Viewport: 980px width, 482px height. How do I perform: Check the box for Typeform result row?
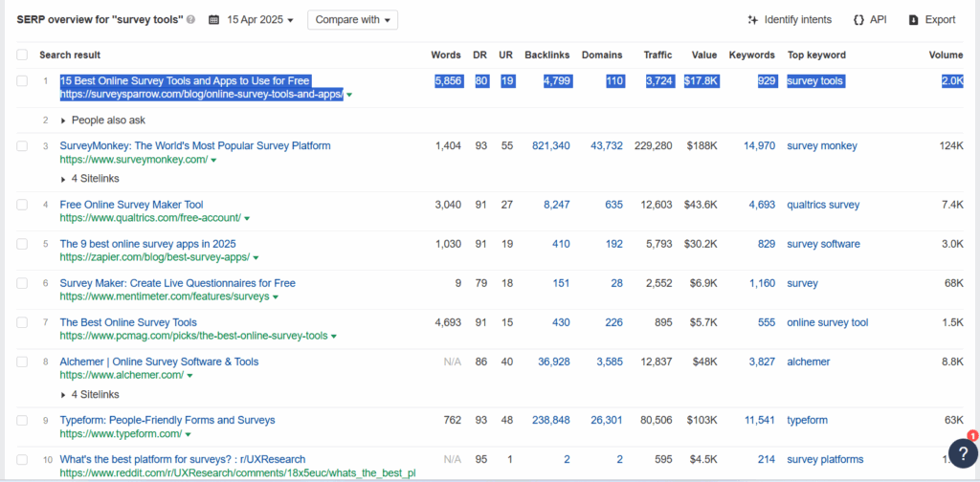23,420
